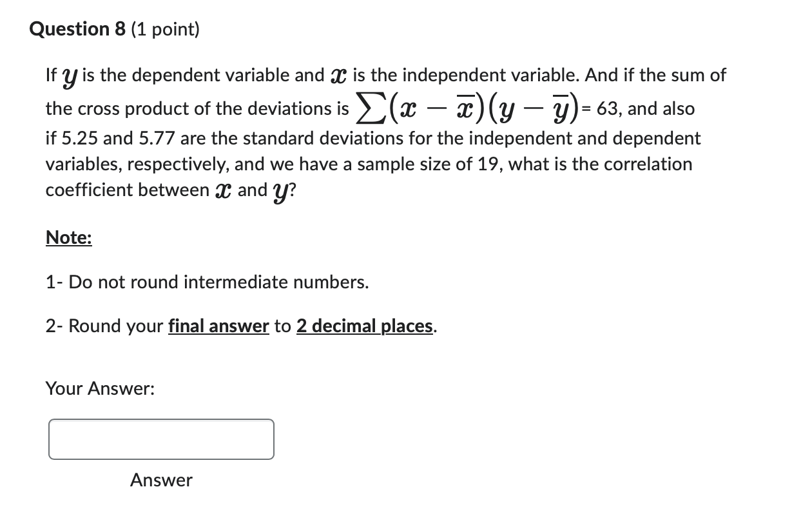Screen dimensions: 812x507
Task: Click inside the answer input box
Action: click(x=160, y=439)
